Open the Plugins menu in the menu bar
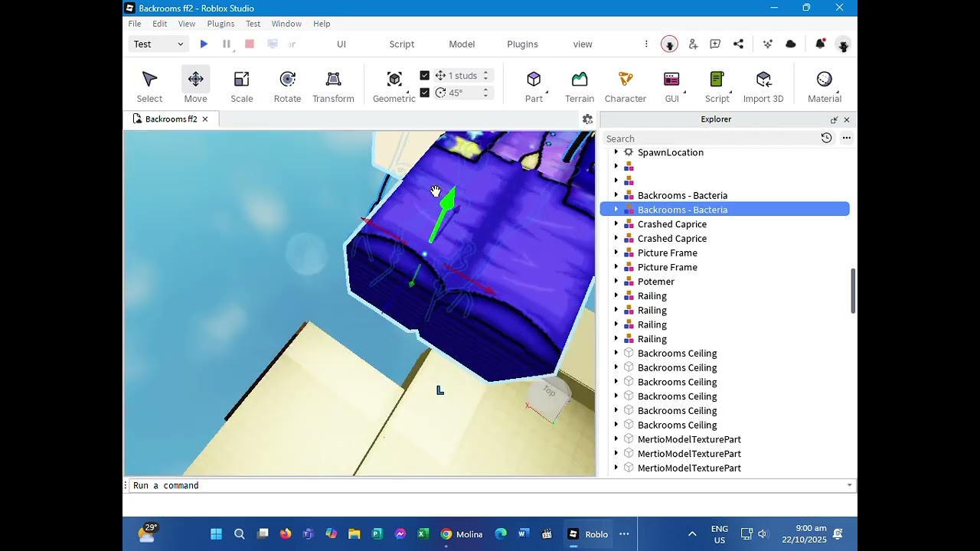 (220, 24)
